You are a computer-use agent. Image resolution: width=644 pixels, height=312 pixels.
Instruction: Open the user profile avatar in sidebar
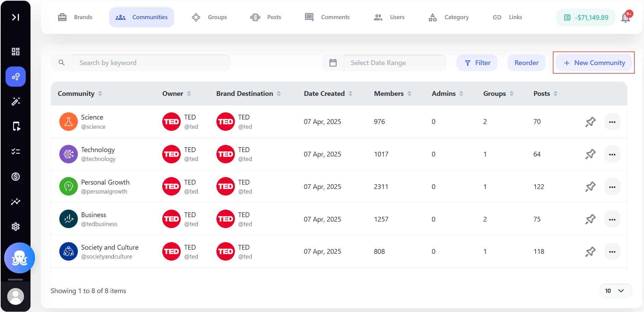[x=15, y=296]
